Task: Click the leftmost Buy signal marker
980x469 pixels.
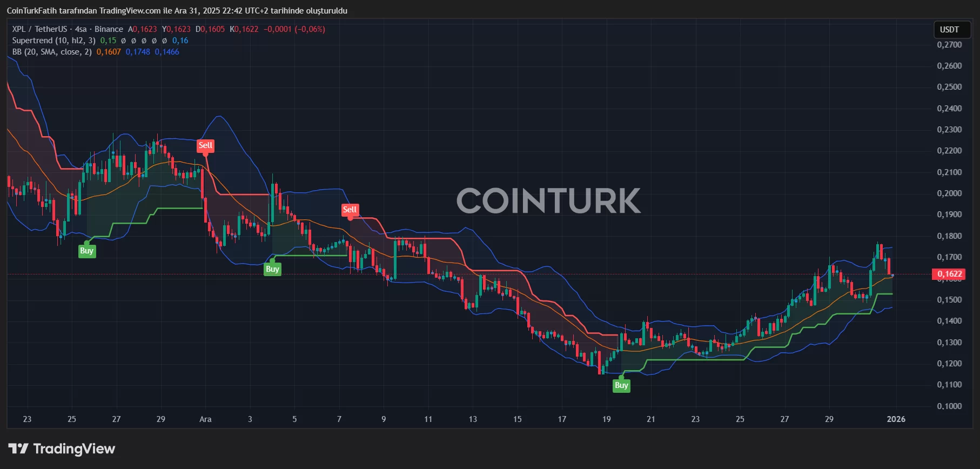Action: coord(86,251)
